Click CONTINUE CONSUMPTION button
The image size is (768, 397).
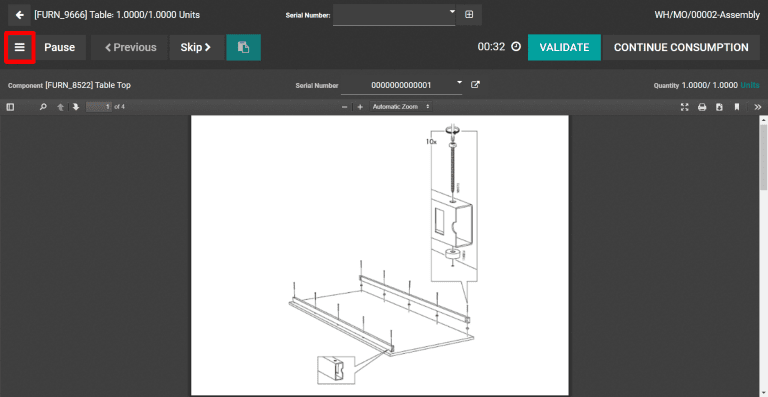[681, 47]
